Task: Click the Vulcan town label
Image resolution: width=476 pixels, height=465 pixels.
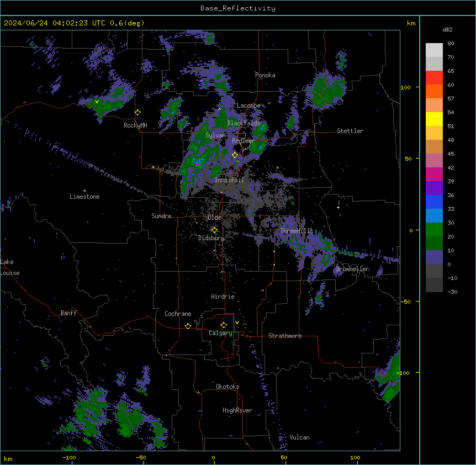Action: point(299,437)
